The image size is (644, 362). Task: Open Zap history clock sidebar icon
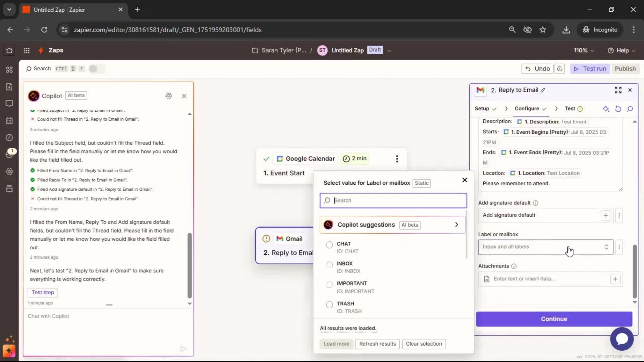pos(9,138)
